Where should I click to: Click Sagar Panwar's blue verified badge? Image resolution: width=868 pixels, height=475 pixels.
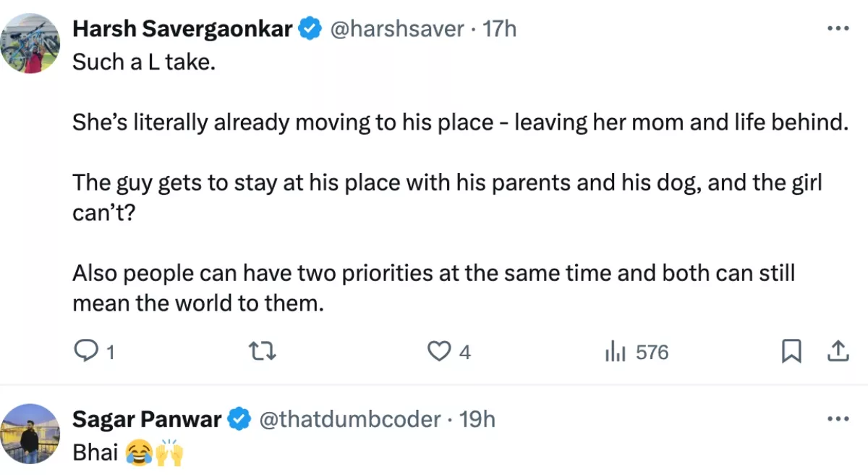pyautogui.click(x=240, y=419)
